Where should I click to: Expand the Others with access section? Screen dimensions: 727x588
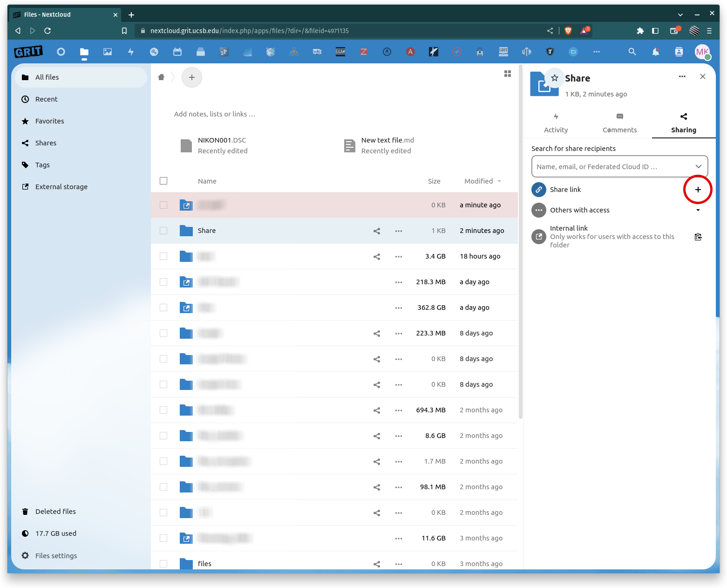tap(698, 210)
